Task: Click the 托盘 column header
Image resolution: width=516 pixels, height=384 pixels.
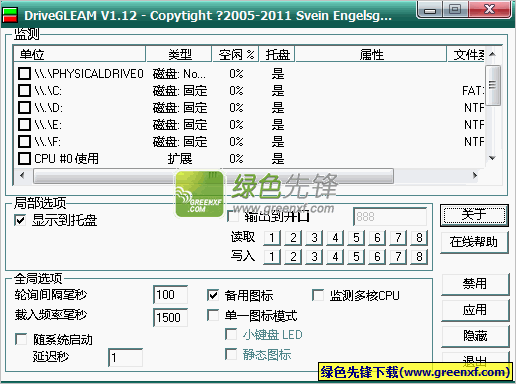Action: click(x=277, y=54)
